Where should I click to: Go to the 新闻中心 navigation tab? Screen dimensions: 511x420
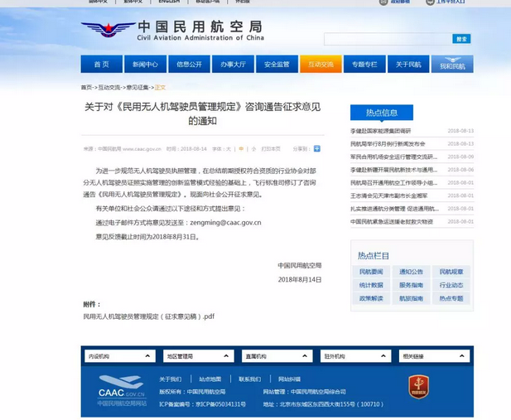pos(145,65)
